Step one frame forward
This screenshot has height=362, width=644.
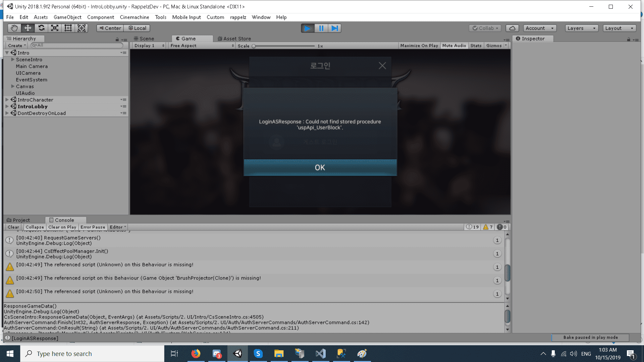click(334, 28)
